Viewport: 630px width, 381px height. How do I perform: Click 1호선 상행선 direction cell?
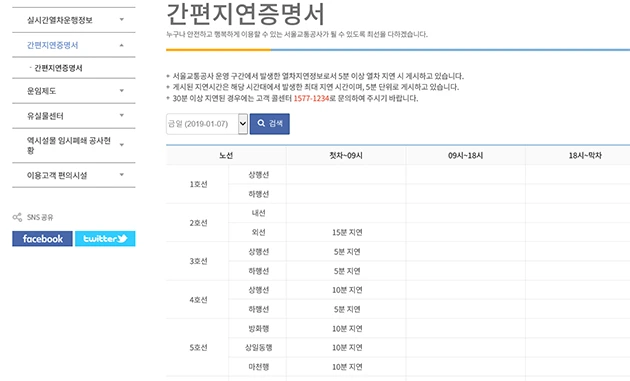[x=258, y=175]
